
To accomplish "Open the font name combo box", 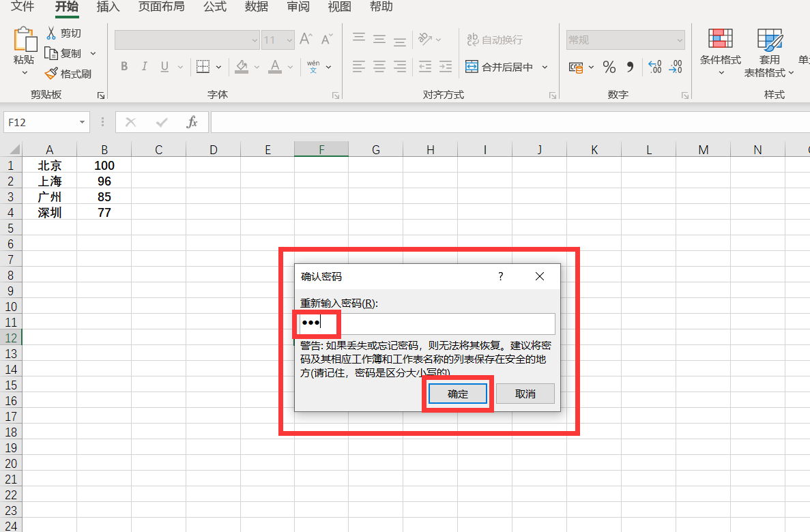I will point(187,40).
